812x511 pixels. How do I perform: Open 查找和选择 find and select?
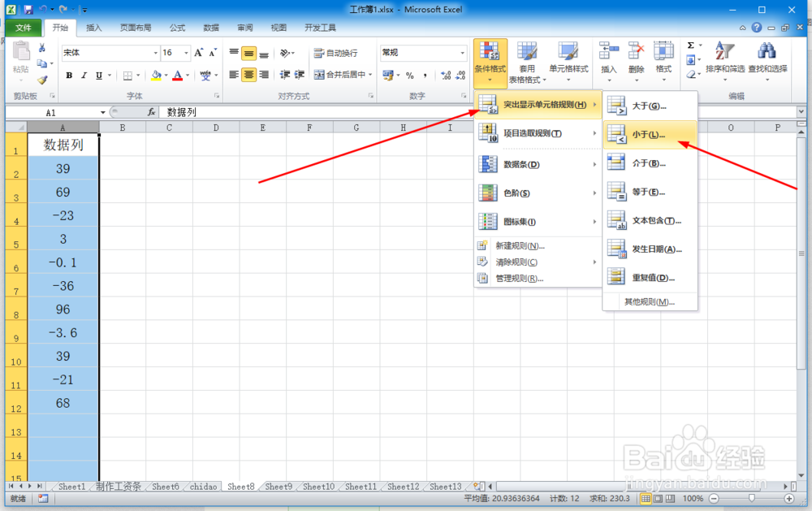[767, 62]
